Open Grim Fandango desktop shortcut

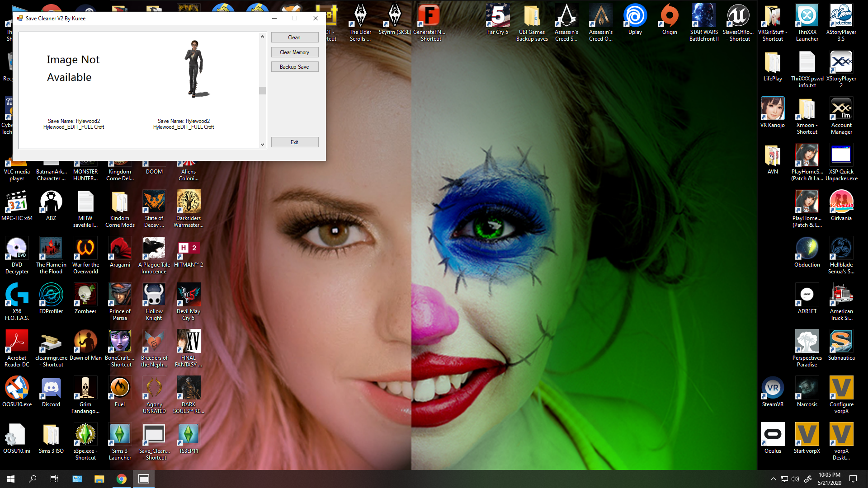pos(85,395)
